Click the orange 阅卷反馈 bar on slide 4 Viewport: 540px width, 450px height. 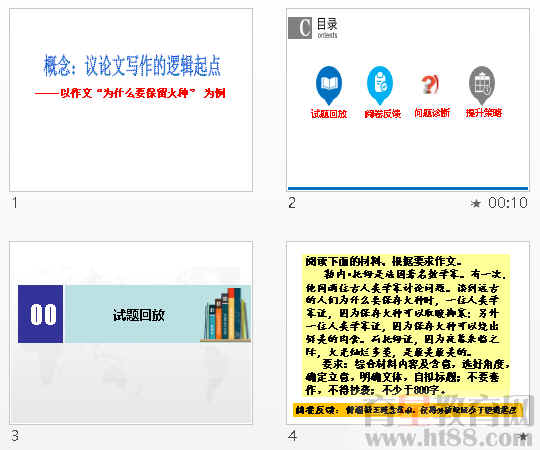pyautogui.click(x=408, y=410)
